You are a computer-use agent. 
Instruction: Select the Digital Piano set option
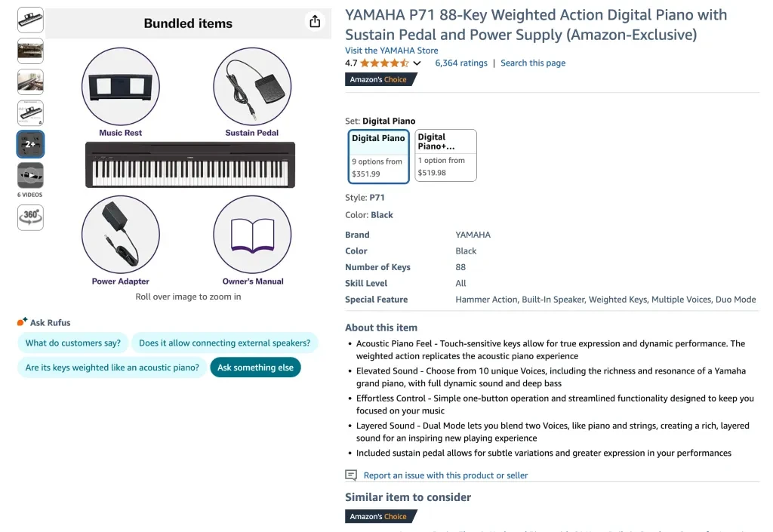(x=378, y=156)
